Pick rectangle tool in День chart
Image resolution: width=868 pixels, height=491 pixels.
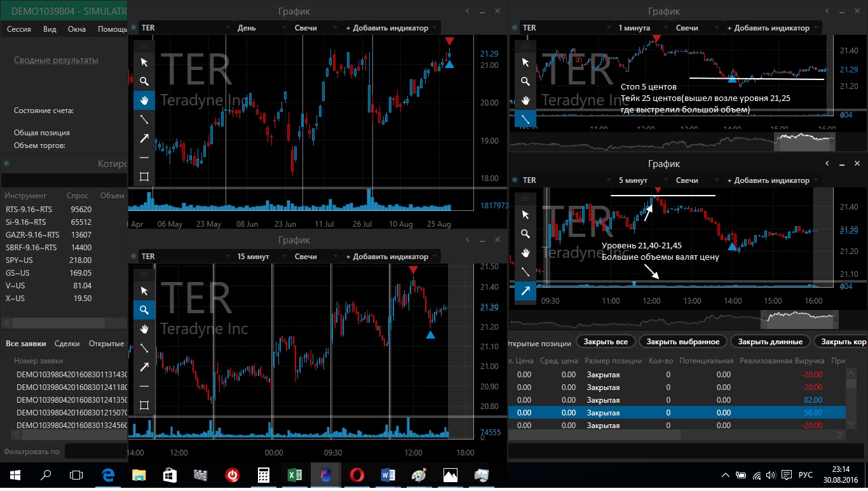click(144, 177)
